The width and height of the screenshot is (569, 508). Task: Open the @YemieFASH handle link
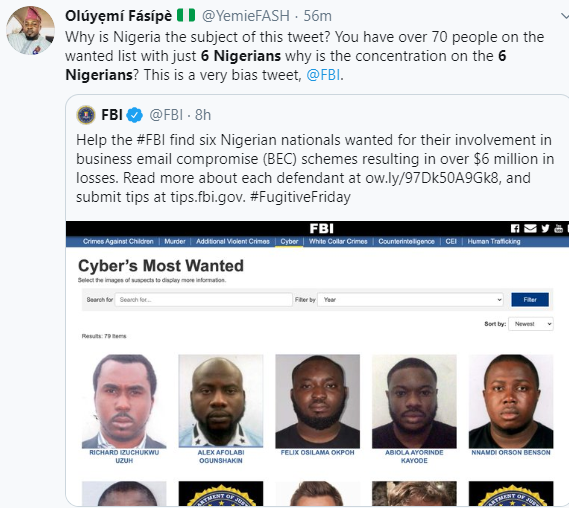[x=246, y=16]
